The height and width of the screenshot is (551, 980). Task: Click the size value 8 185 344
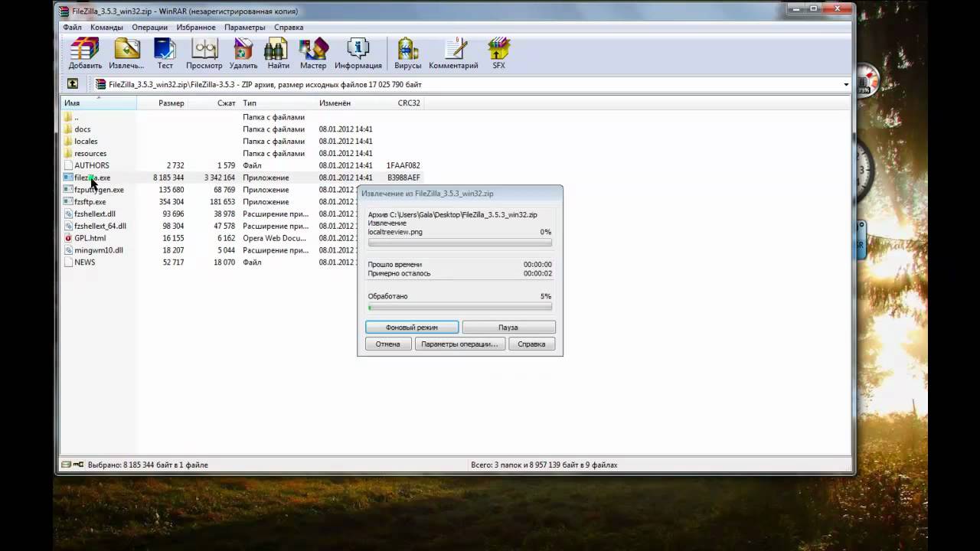168,178
